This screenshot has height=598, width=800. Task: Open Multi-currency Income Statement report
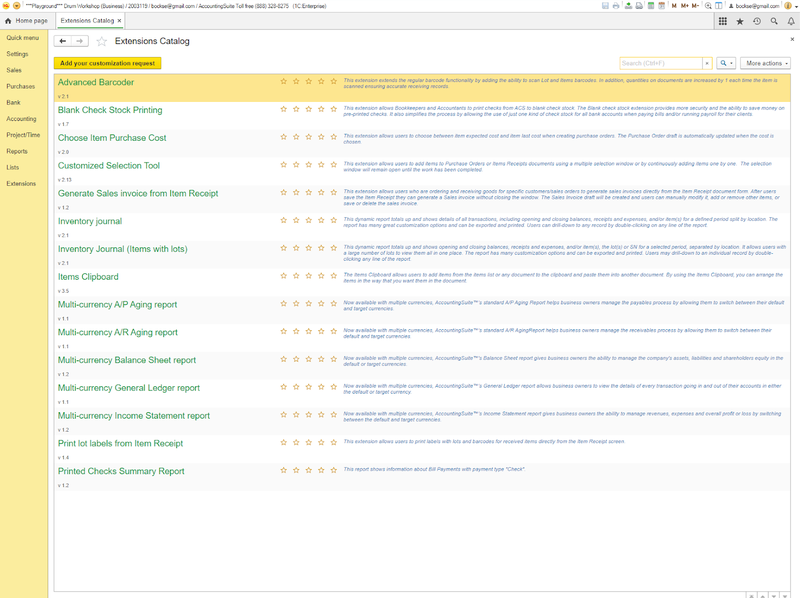[134, 416]
